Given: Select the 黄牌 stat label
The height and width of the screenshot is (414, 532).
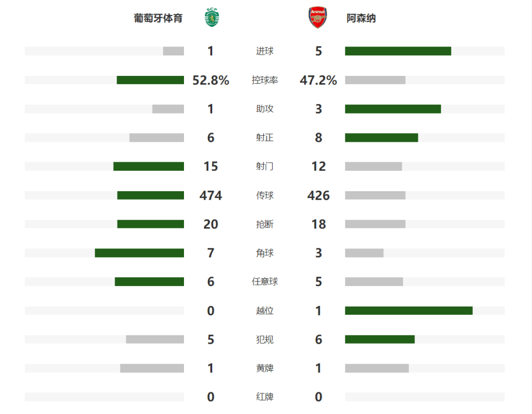Looking at the screenshot, I should (x=265, y=368).
